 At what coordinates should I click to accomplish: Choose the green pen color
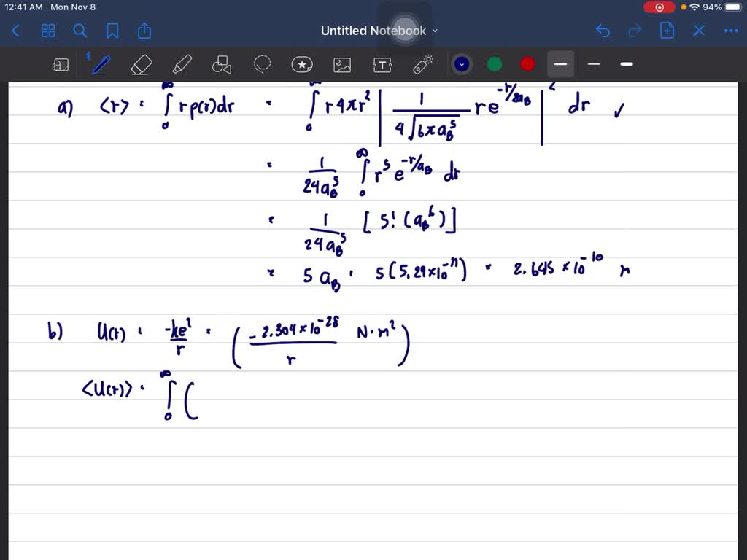click(x=495, y=64)
